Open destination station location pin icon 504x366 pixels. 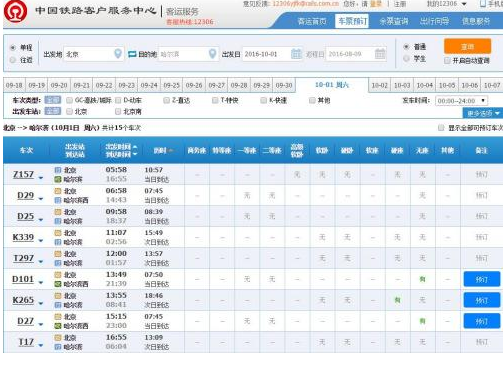[x=212, y=53]
